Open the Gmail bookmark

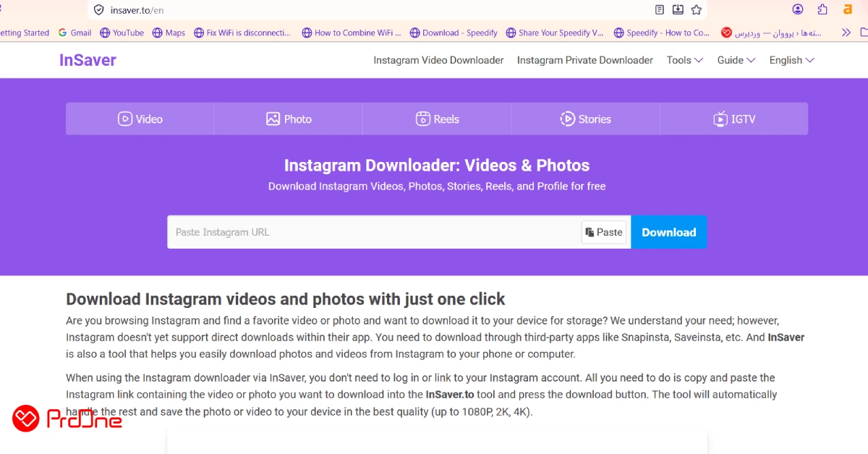75,33
